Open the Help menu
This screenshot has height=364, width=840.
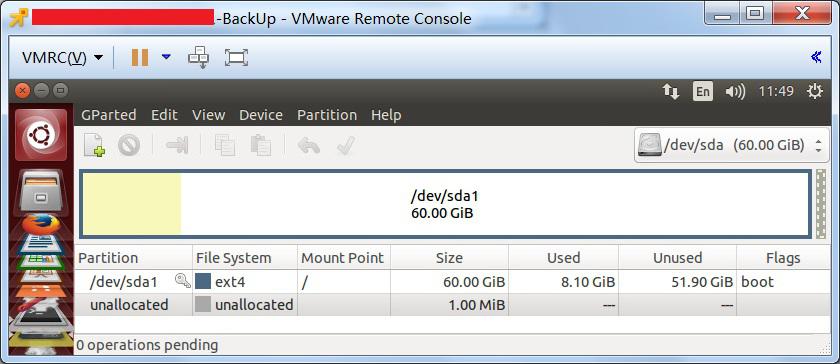386,115
